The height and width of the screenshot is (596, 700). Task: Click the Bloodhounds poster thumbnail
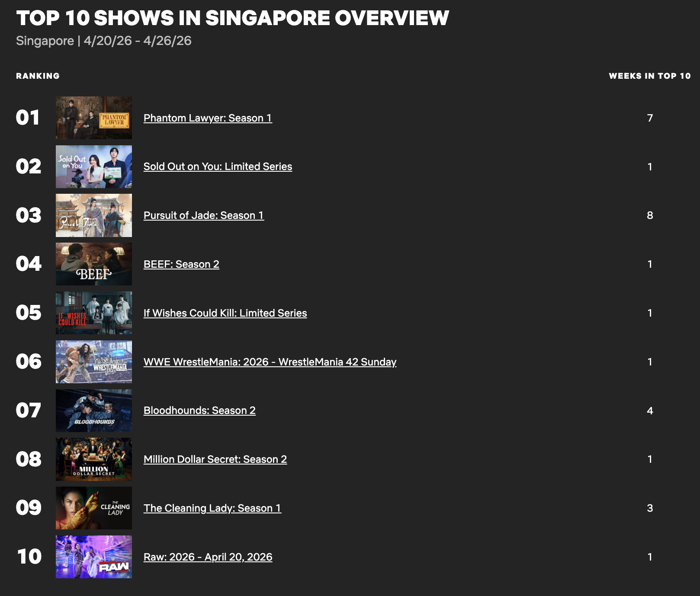94,410
